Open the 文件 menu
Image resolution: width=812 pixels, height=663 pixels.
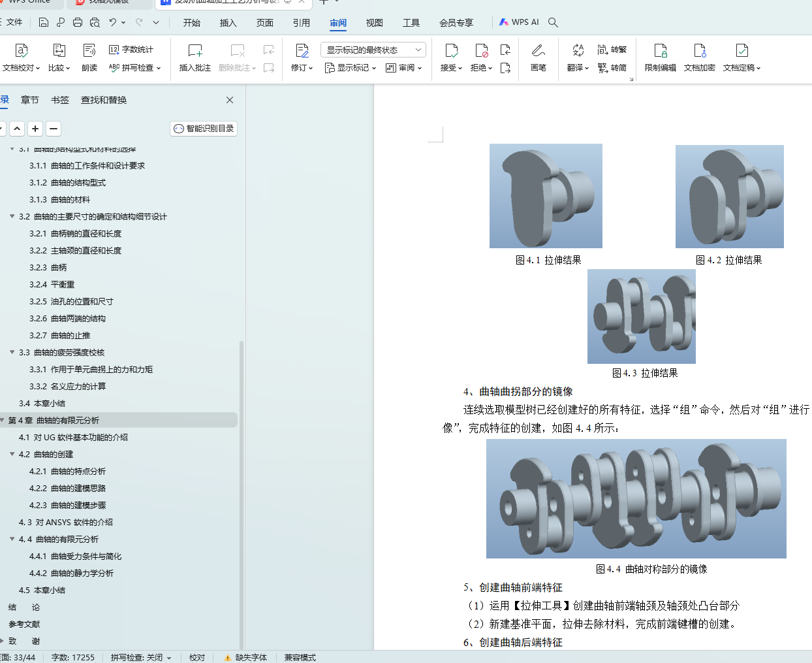click(x=13, y=22)
